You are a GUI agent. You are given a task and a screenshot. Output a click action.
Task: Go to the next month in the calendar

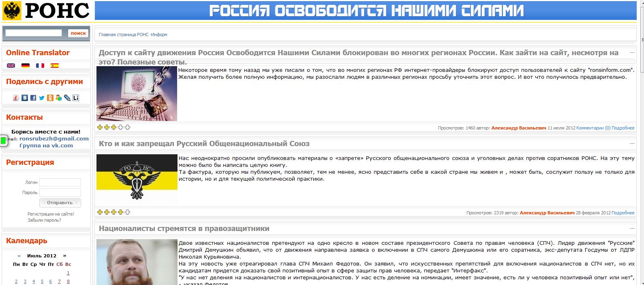tap(64, 256)
